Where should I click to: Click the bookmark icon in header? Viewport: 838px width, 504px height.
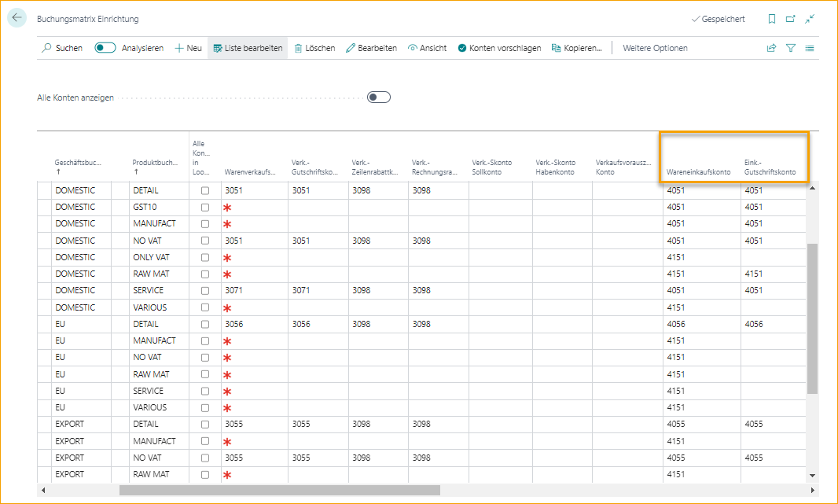(772, 19)
